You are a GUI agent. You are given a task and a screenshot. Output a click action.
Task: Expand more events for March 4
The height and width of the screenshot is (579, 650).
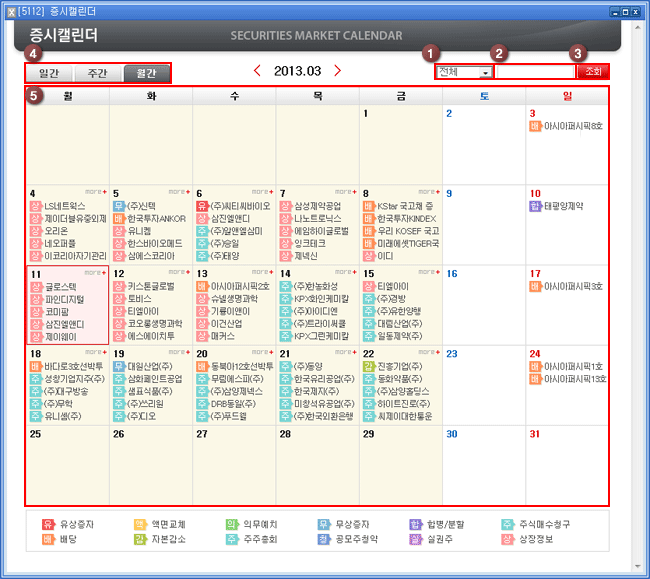tap(95, 190)
